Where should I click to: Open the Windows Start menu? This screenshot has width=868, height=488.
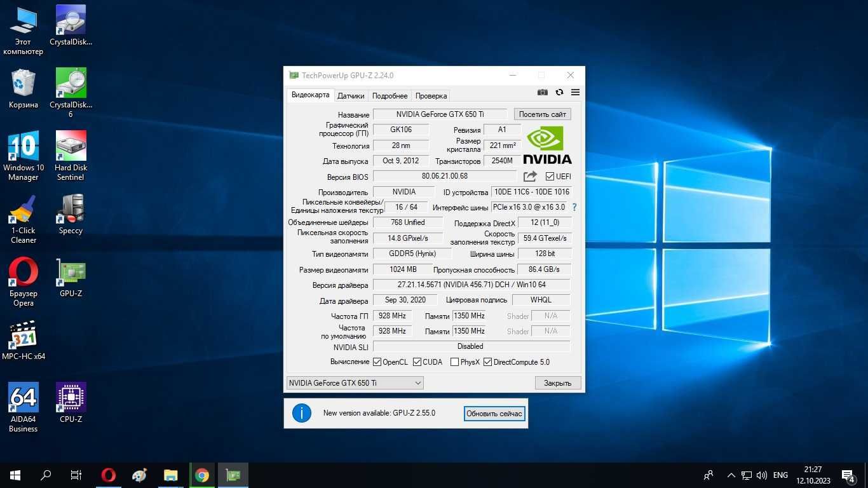click(15, 475)
